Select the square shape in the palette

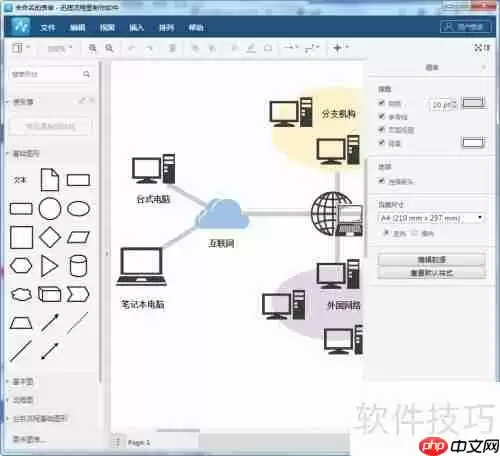[21, 238]
